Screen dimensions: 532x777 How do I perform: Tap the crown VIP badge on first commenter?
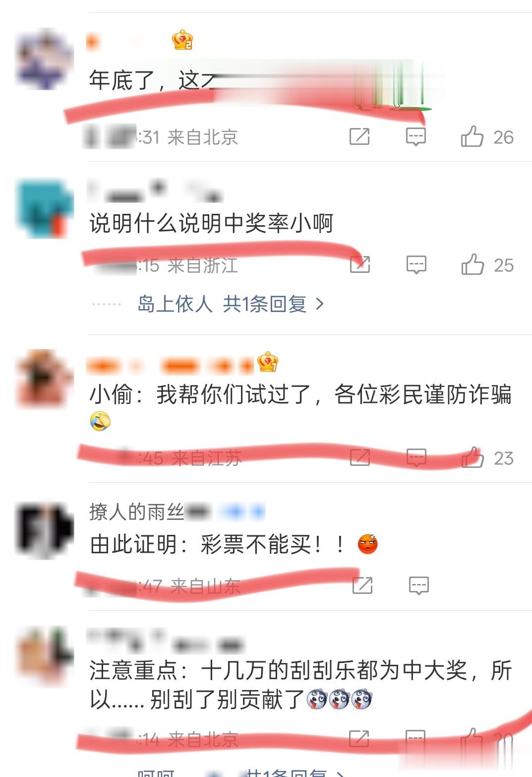(x=182, y=40)
